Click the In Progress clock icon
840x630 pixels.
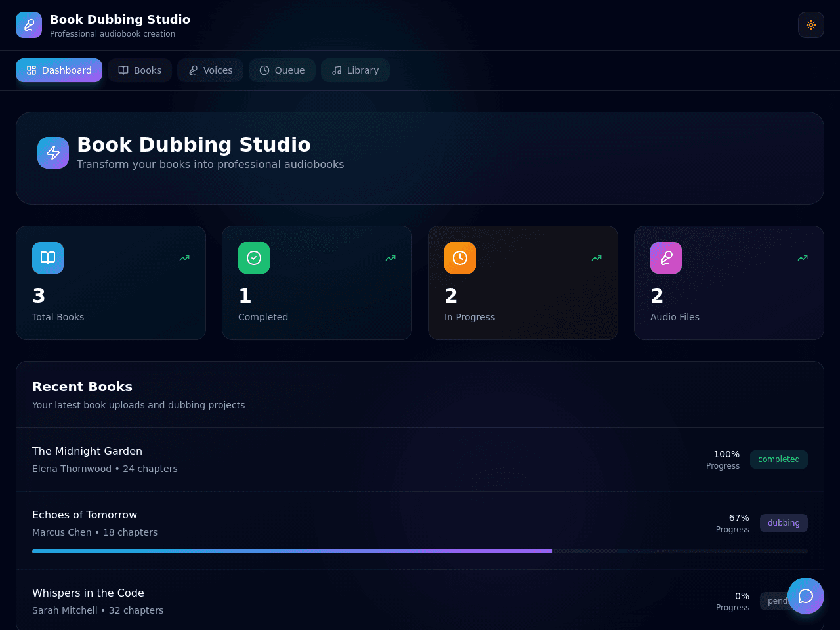(460, 258)
